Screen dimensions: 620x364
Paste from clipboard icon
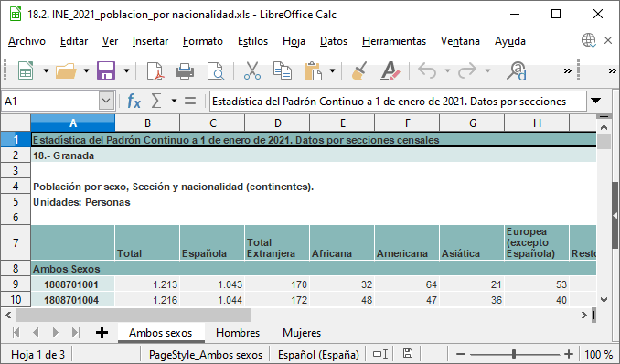click(313, 71)
